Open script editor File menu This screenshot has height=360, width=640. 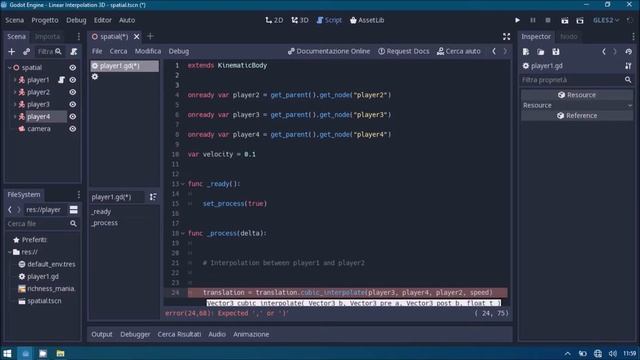(97, 51)
